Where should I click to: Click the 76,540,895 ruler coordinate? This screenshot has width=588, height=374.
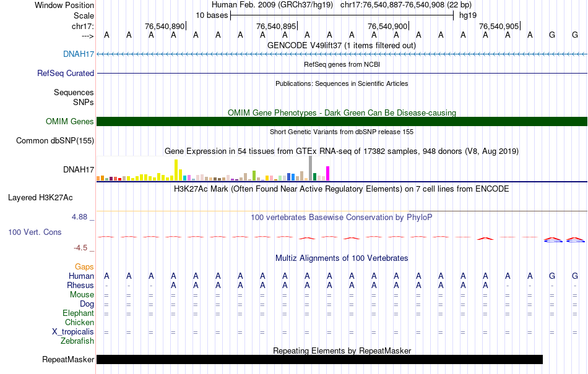coord(276,26)
